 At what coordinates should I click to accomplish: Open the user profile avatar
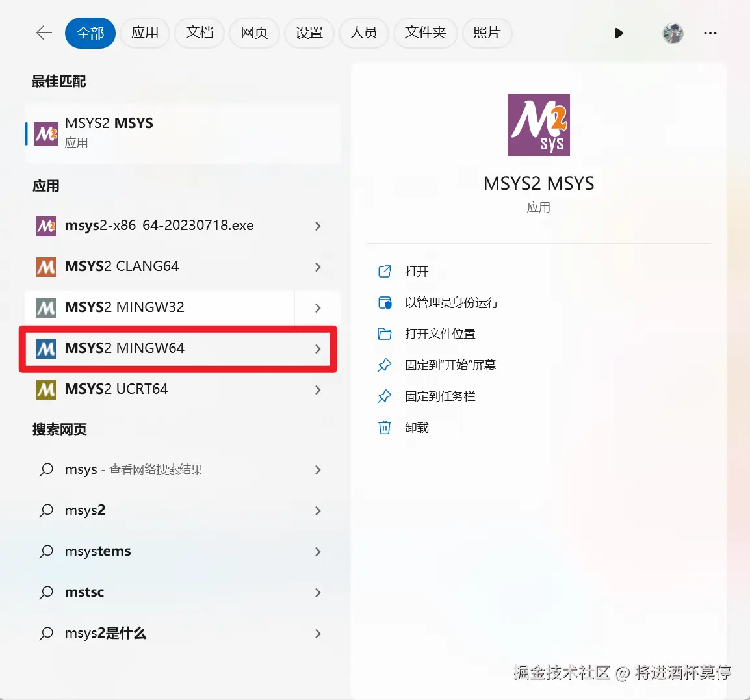point(673,33)
